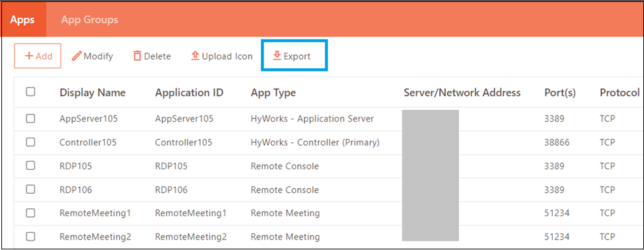Image resolution: width=644 pixels, height=250 pixels.
Task: Click the pencil Modify icon
Action: (x=77, y=56)
